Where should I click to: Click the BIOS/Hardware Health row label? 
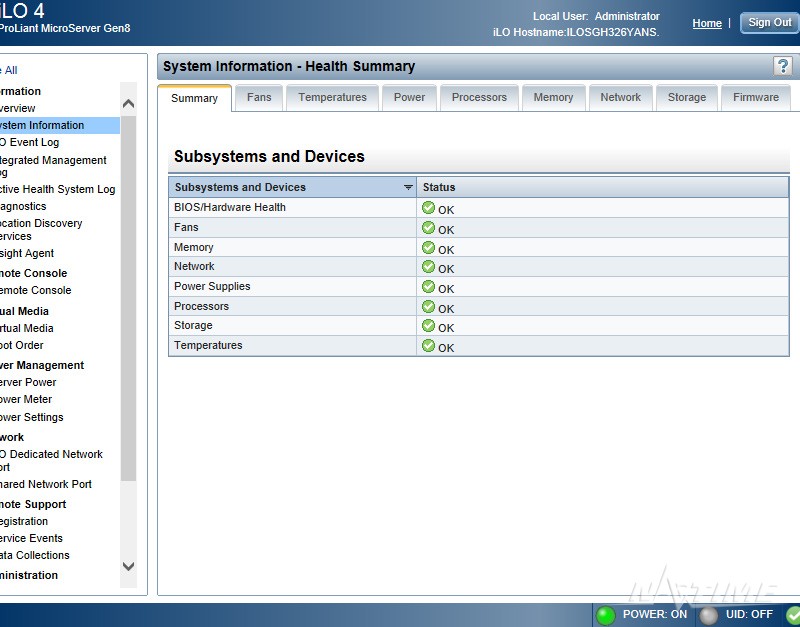tap(230, 207)
